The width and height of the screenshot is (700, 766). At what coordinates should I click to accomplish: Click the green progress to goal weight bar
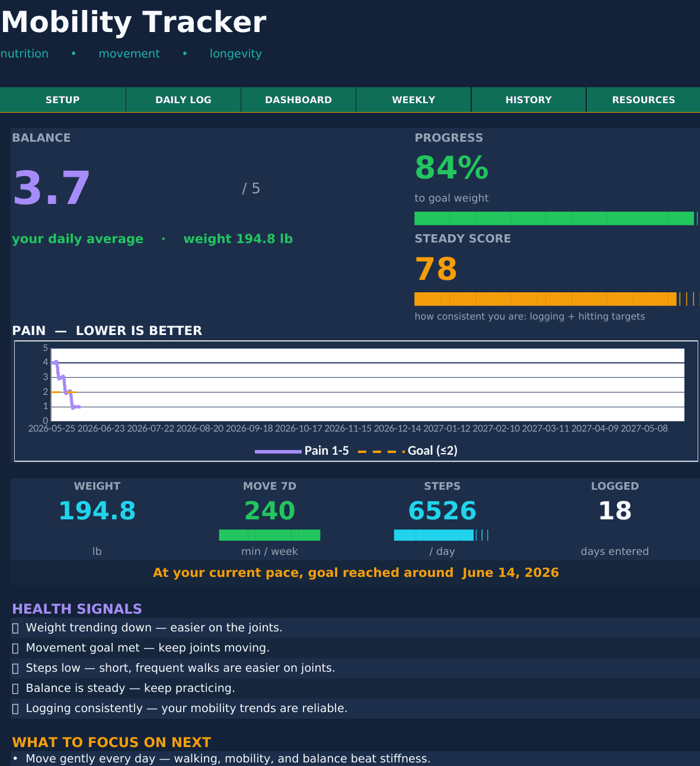(x=556, y=218)
